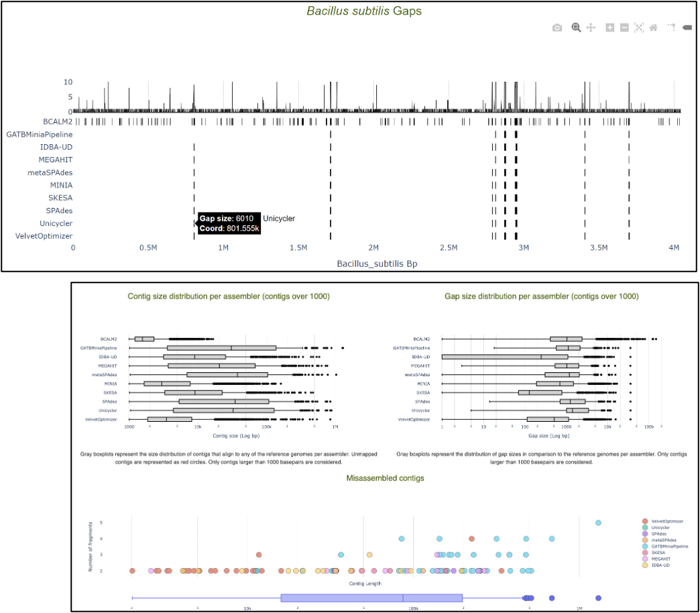The image size is (700, 613).
Task: Click the blue contig length boxplot box
Action: point(371,598)
